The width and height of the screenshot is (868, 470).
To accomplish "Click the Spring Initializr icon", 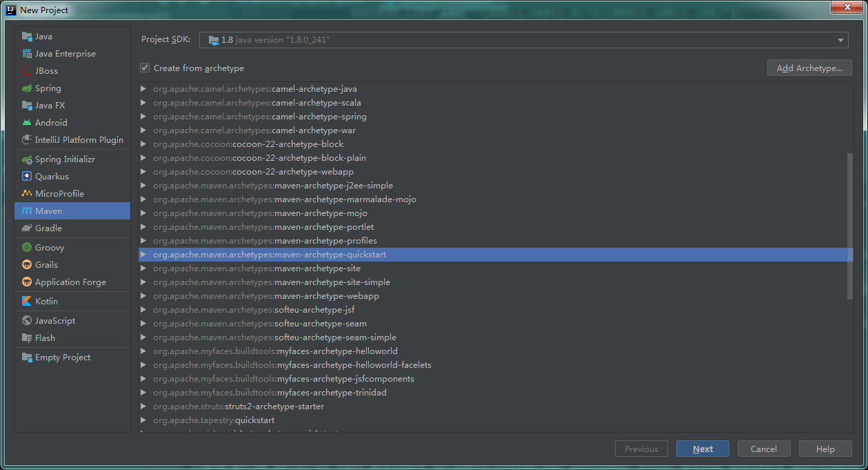I will (x=27, y=159).
